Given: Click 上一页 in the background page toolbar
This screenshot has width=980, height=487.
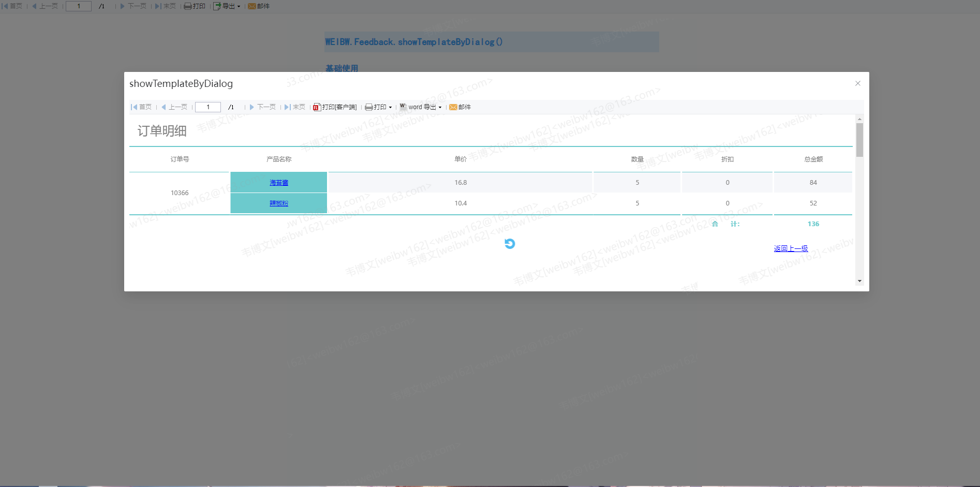Looking at the screenshot, I should click(x=45, y=6).
